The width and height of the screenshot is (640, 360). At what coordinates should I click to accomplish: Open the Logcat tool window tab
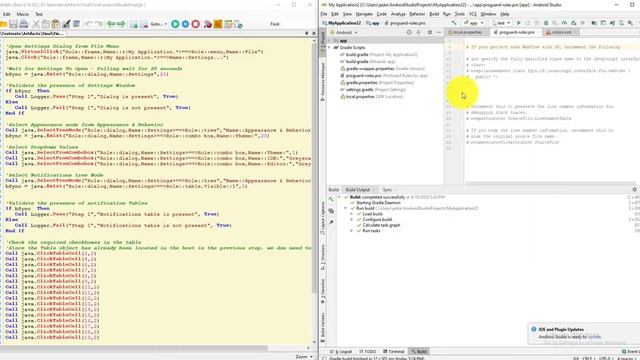(x=341, y=351)
